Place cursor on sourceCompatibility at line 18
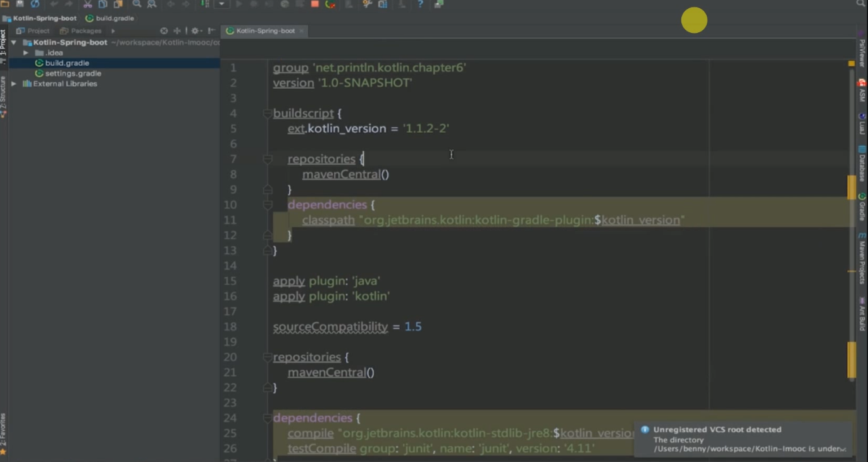Screen dimensions: 868x462 tap(330, 327)
